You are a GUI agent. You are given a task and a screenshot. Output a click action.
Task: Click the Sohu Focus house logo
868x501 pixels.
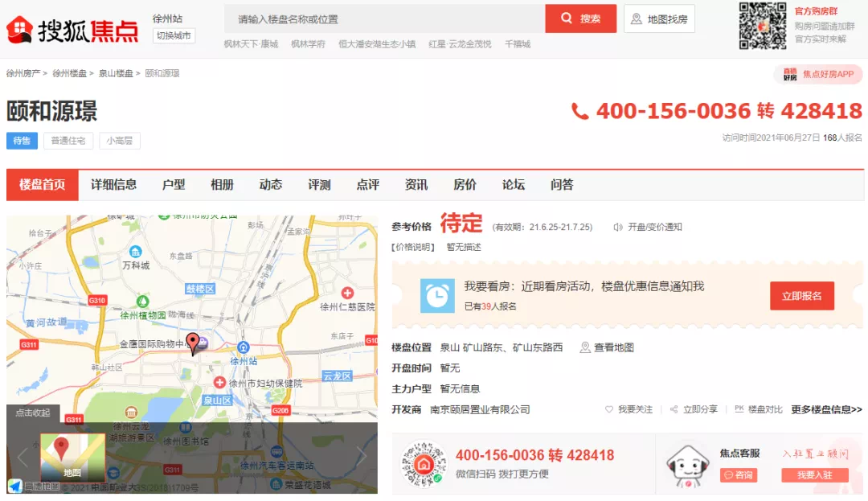[19, 30]
